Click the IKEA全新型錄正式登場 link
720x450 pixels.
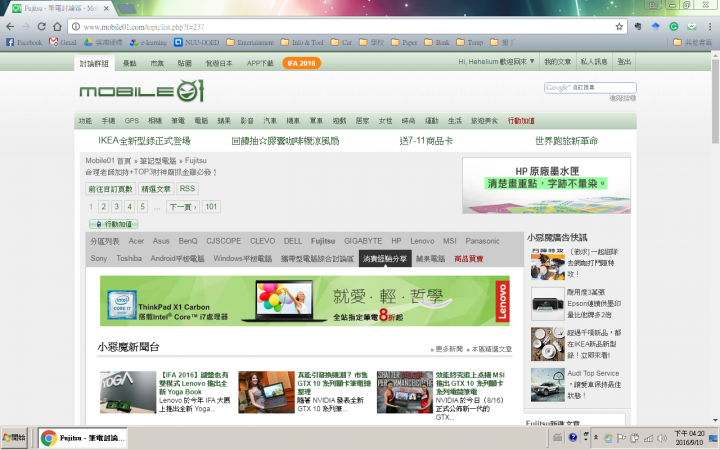click(x=144, y=141)
